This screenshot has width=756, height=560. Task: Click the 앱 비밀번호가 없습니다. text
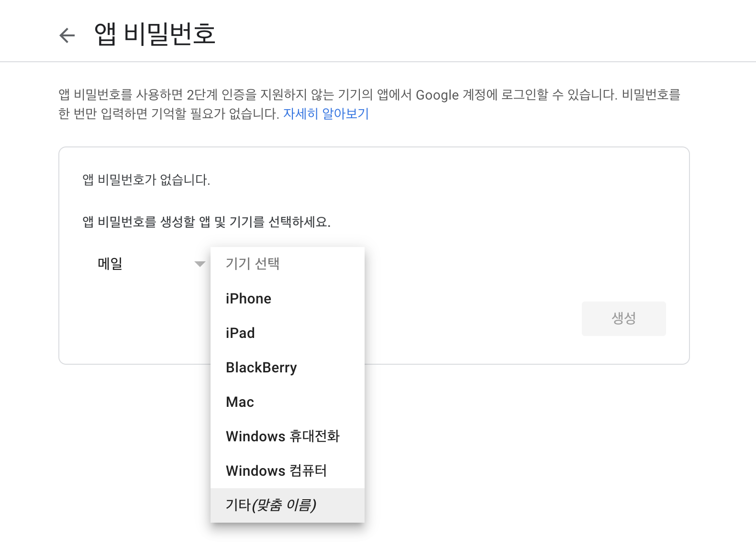[x=146, y=180]
